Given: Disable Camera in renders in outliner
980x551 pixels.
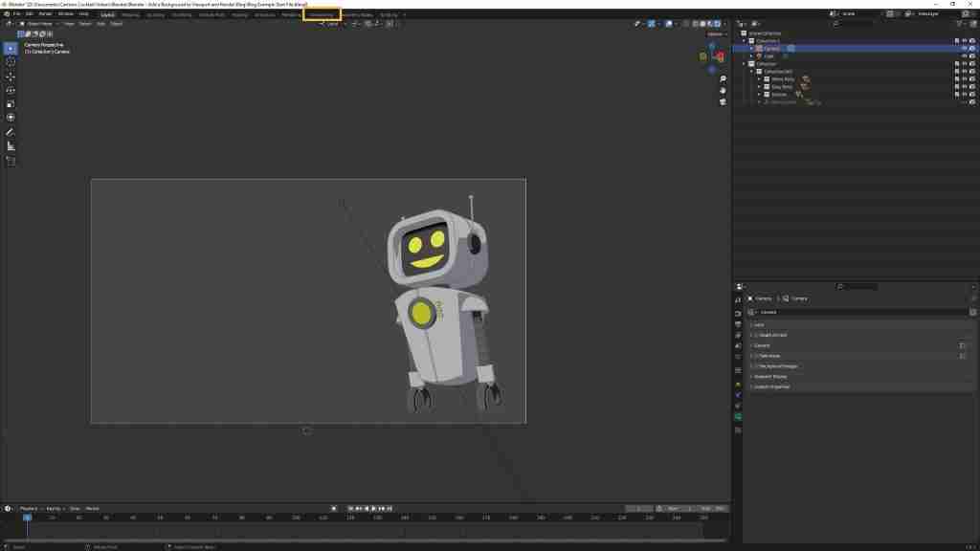Looking at the screenshot, I should point(972,48).
